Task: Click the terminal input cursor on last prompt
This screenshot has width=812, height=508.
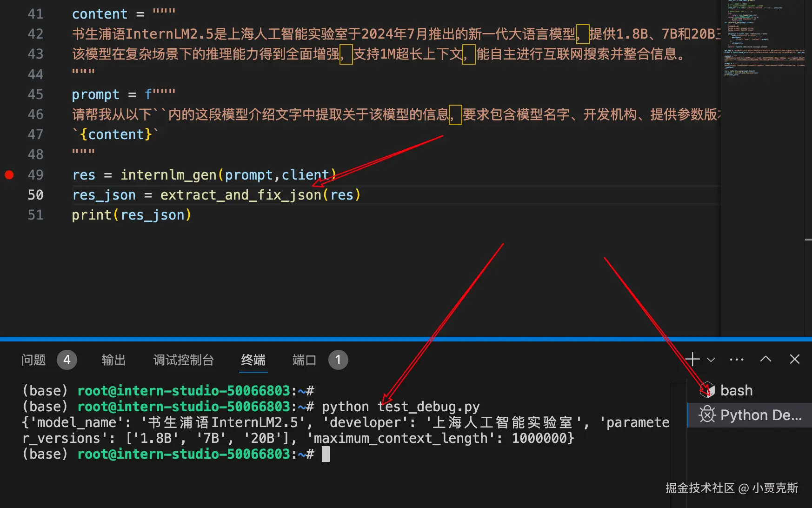Action: tap(326, 454)
